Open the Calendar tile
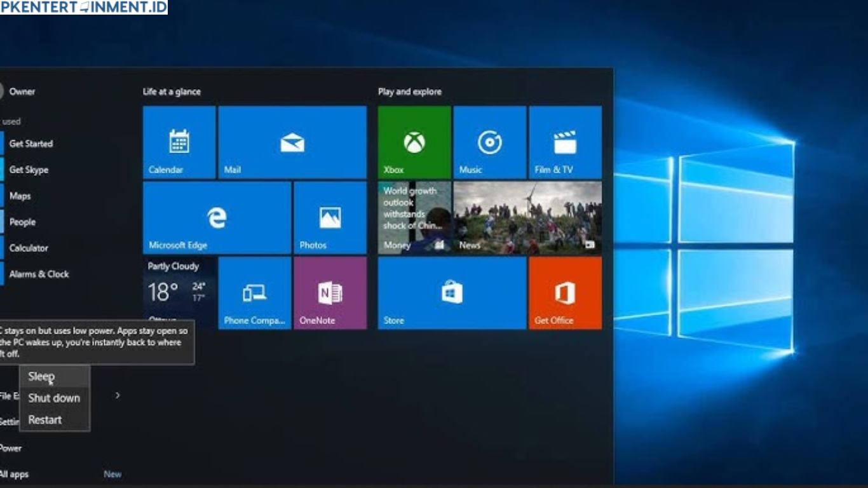Screen dimensions: 868x488 click(179, 142)
